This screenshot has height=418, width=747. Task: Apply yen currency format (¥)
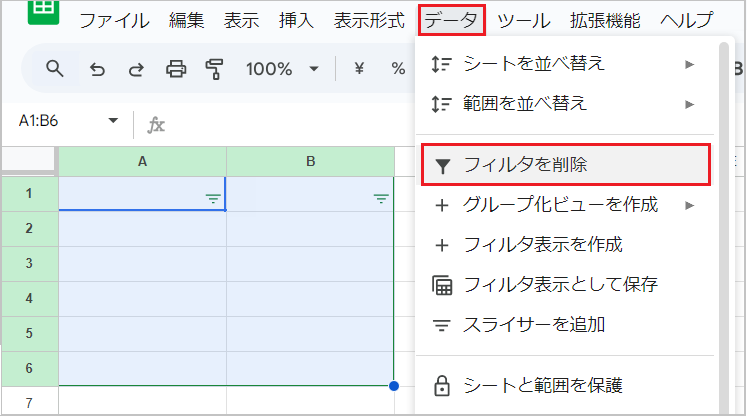[x=359, y=69]
